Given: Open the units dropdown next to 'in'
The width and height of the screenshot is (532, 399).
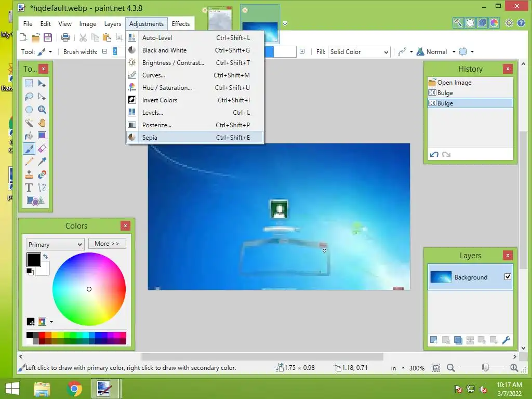Looking at the screenshot, I should [403, 368].
